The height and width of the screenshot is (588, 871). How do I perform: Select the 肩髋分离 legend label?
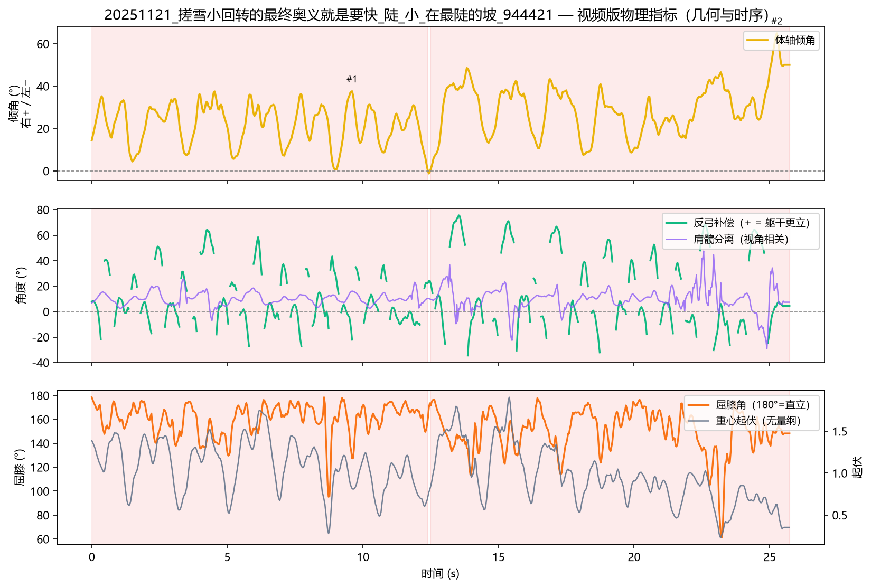point(741,239)
